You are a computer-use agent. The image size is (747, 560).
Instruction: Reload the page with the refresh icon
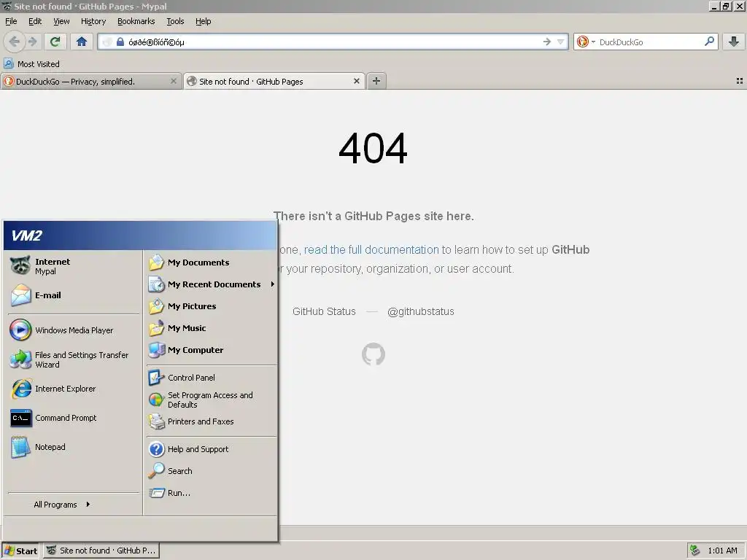pos(55,42)
